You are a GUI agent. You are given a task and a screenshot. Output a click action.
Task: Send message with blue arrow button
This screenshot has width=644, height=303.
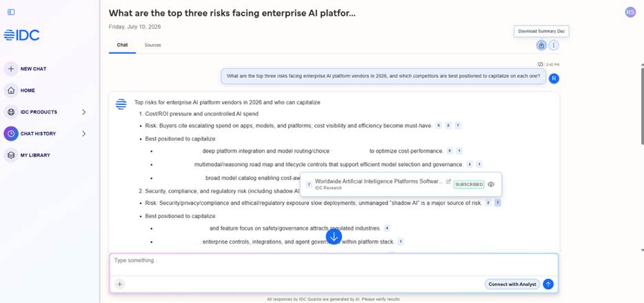[x=548, y=284]
